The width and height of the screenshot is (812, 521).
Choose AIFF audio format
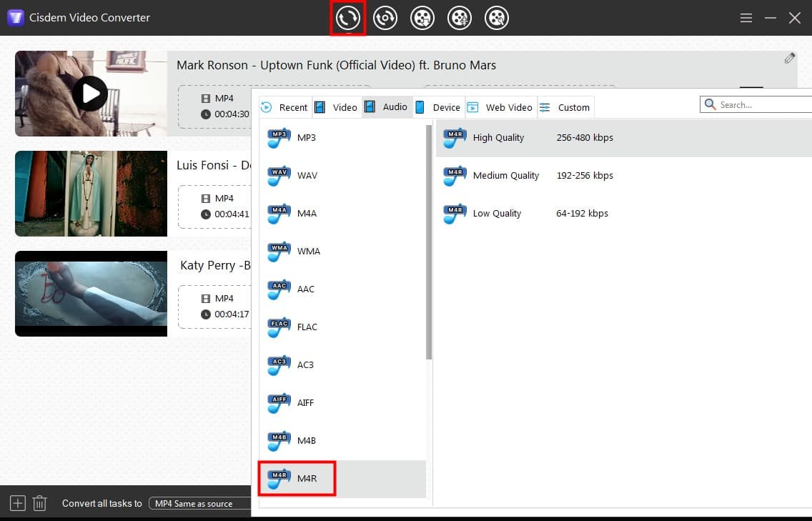click(342, 402)
